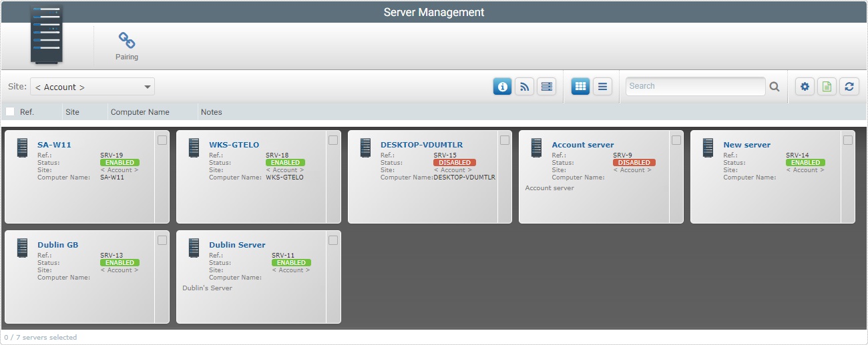Select the Dublin Server card checkbox
Screen dimensions: 868x345
pos(334,240)
